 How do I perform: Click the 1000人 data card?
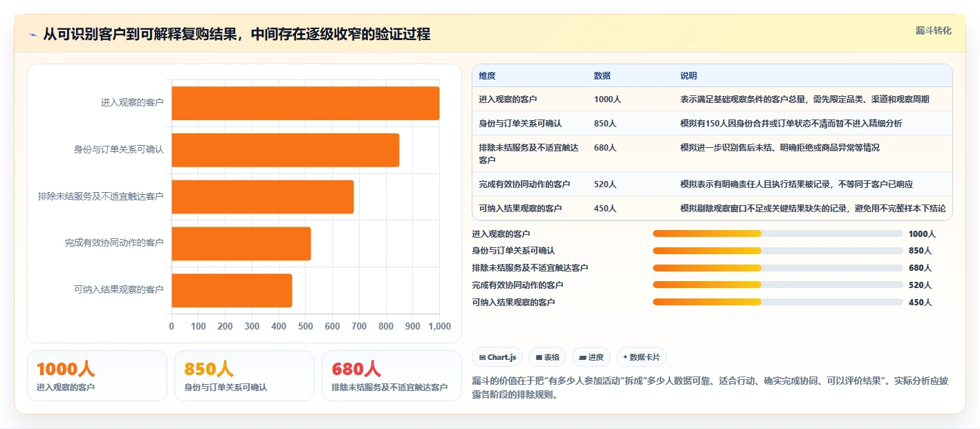click(97, 376)
